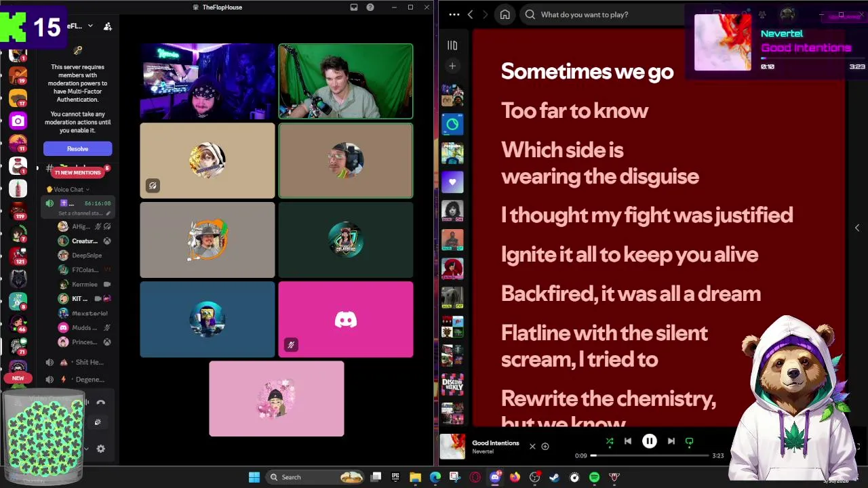Open Snipping Tool from the taskbar
The image size is (868, 488).
(x=454, y=477)
